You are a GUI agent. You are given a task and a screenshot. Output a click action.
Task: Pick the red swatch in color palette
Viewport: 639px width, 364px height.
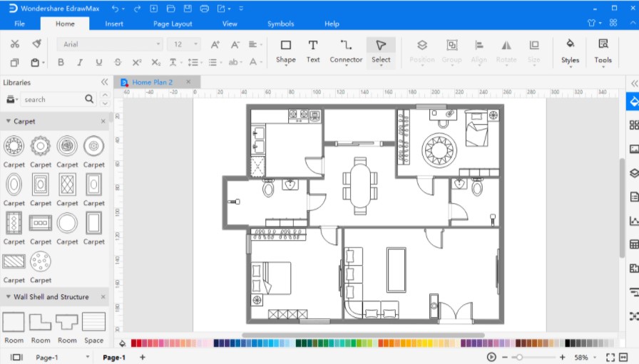pos(133,343)
